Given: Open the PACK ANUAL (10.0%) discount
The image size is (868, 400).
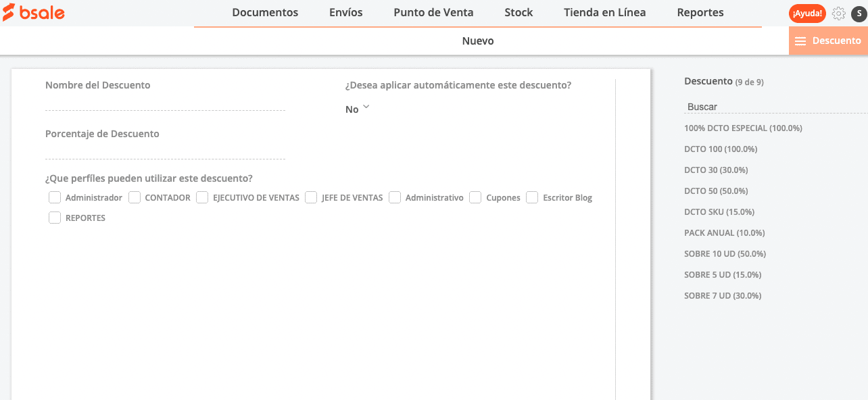Looking at the screenshot, I should 724,233.
